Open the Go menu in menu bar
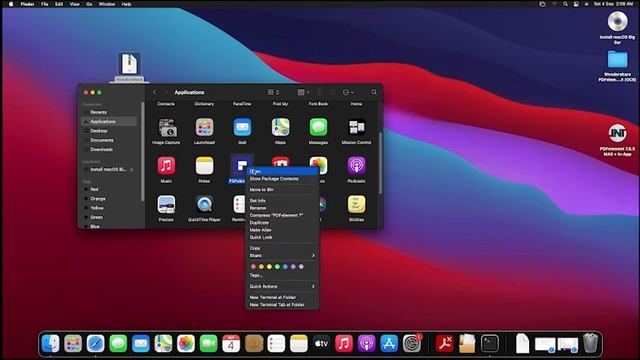This screenshot has width=640, height=360. click(89, 4)
